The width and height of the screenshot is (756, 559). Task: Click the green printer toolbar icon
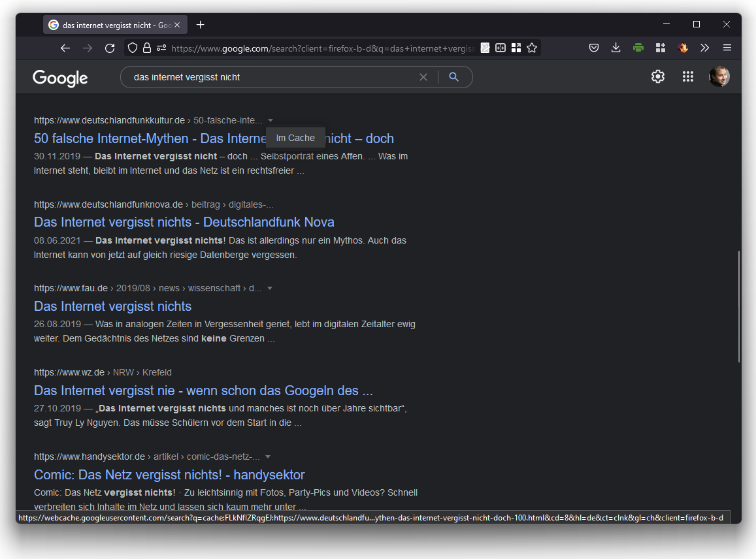click(638, 48)
